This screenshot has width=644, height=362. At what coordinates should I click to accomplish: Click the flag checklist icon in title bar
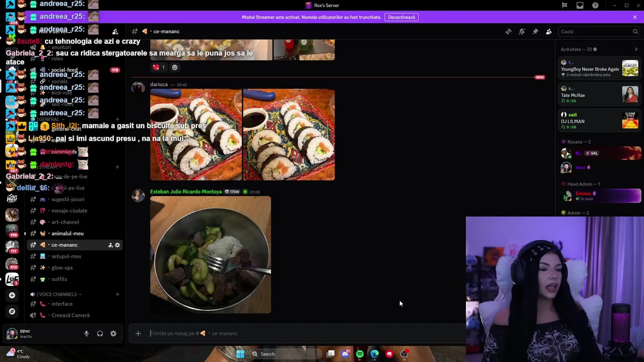point(565,6)
